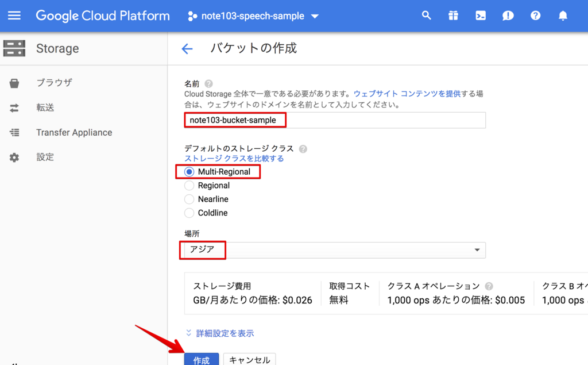Select the ブラウザ bucket icon
This screenshot has width=588, height=365.
[14, 83]
